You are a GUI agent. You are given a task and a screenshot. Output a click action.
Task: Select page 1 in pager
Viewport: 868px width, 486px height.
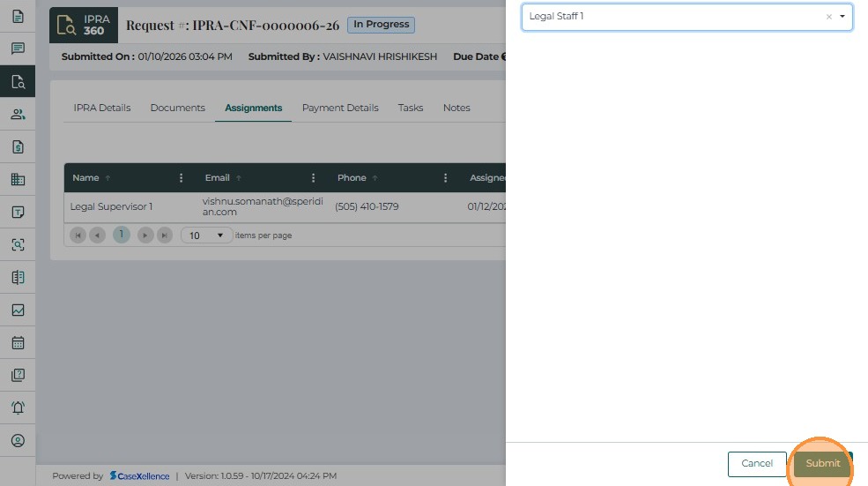click(x=122, y=235)
